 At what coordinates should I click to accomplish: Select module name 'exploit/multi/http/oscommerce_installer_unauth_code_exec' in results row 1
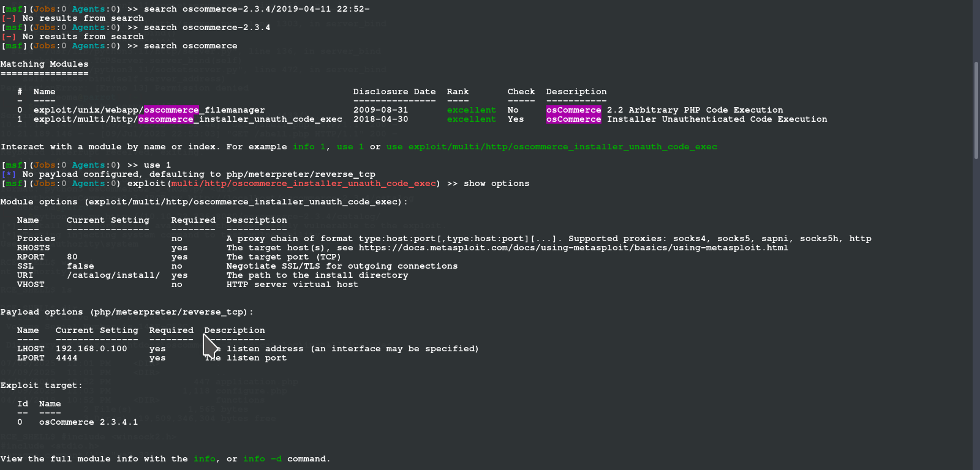point(188,119)
